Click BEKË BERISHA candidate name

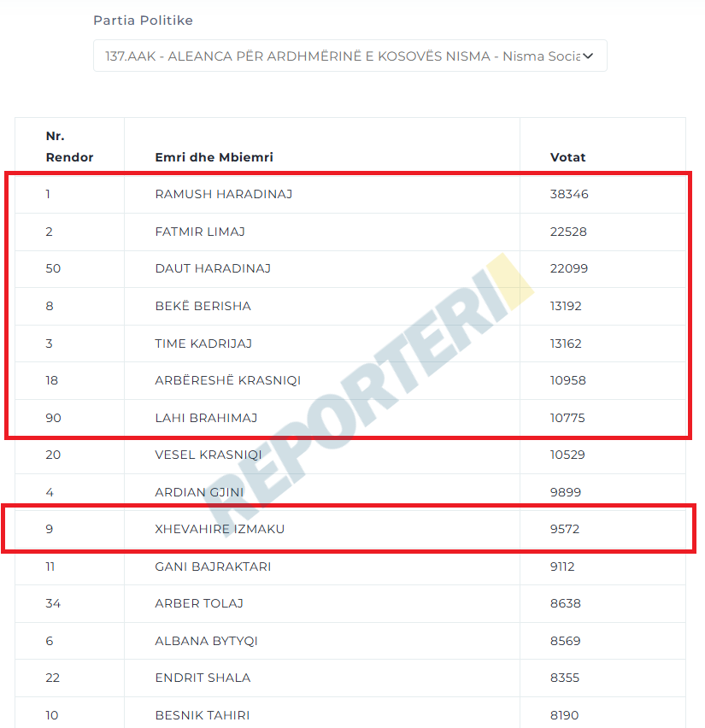point(203,306)
